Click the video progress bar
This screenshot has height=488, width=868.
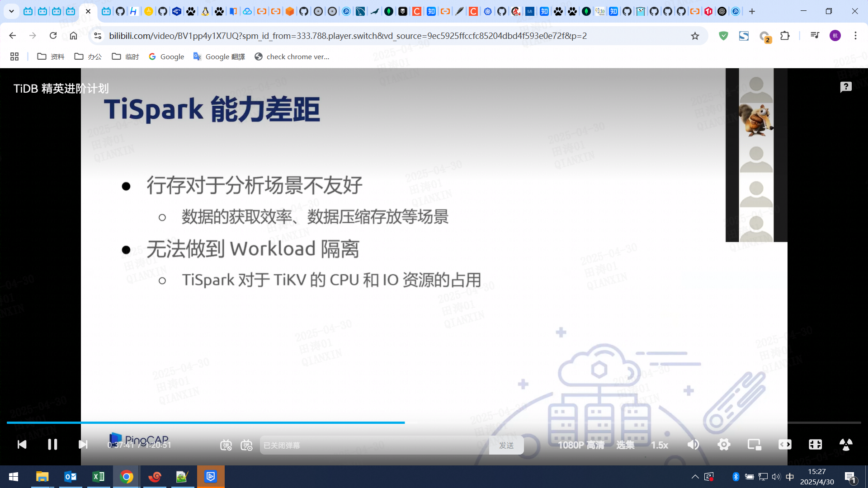point(542,422)
